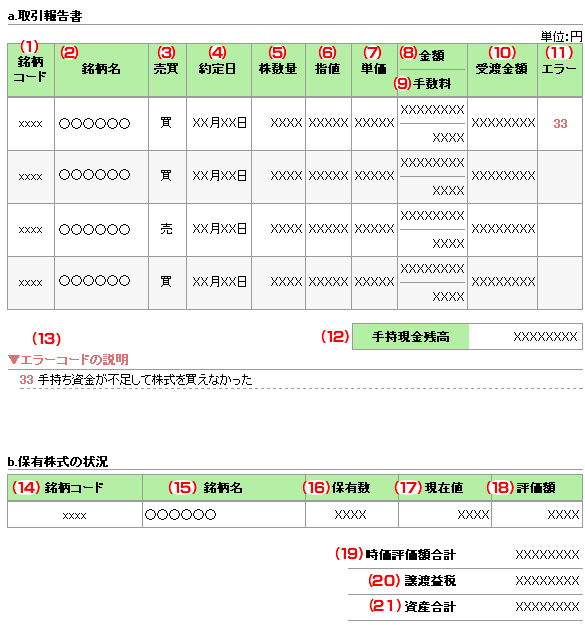Select the 金額 header label

pyautogui.click(x=432, y=55)
